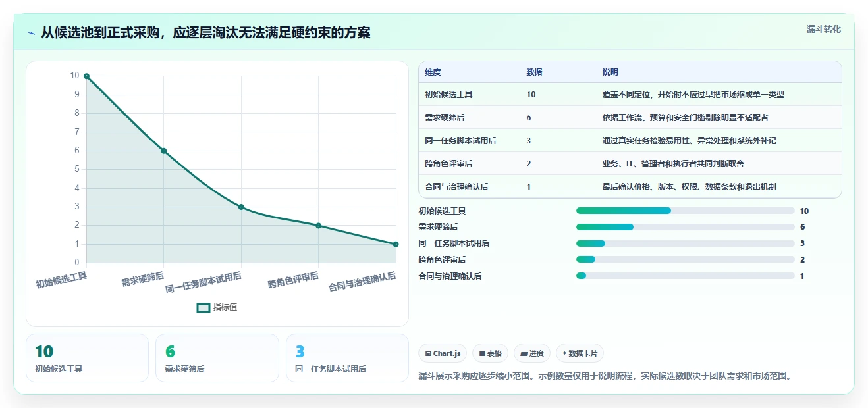Viewport: 868px width, 408px height.
Task: Click the 合同与治理确认后 progress bar
Action: tap(685, 276)
